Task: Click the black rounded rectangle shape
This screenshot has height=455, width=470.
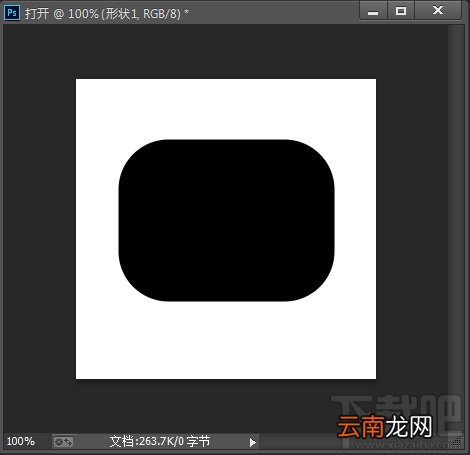Action: [x=226, y=220]
